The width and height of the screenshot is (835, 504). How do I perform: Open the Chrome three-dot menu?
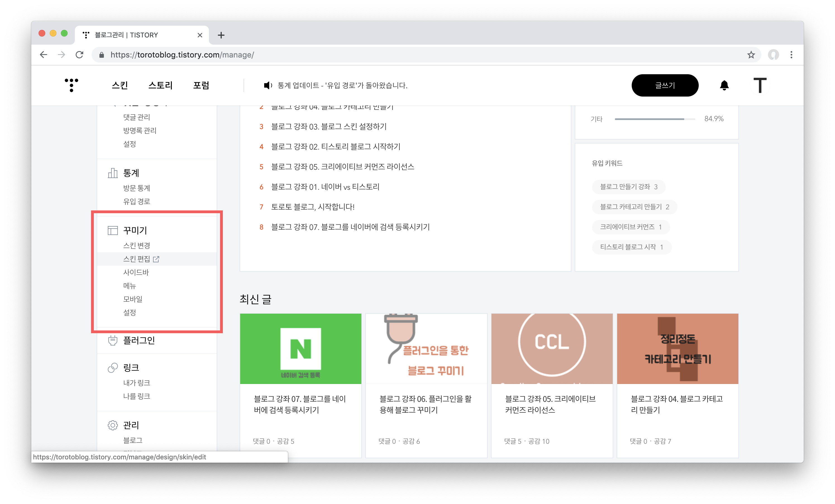pos(791,55)
